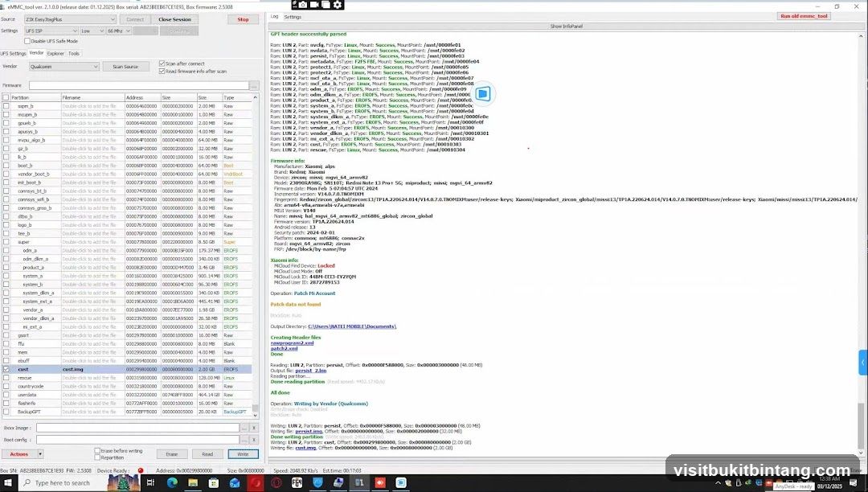Open the 66 Mhz frequency dropdown
Image resolution: width=868 pixels, height=492 pixels.
pos(118,31)
